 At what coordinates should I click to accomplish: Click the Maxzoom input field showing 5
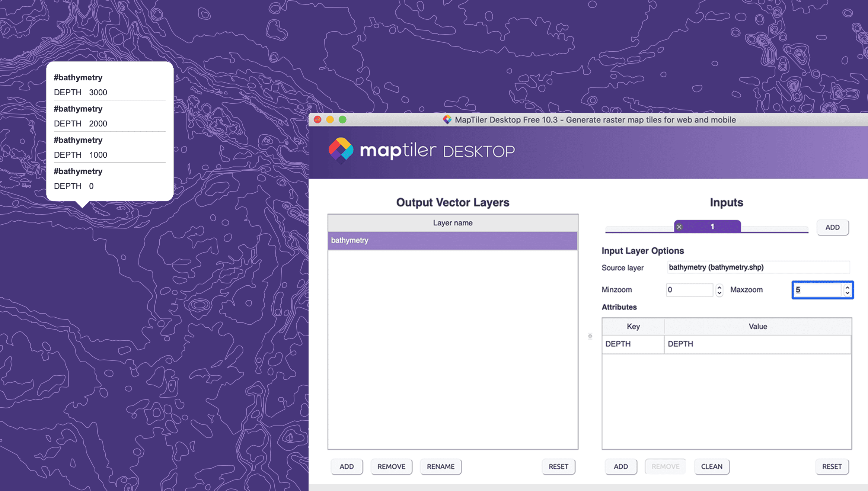coord(819,290)
